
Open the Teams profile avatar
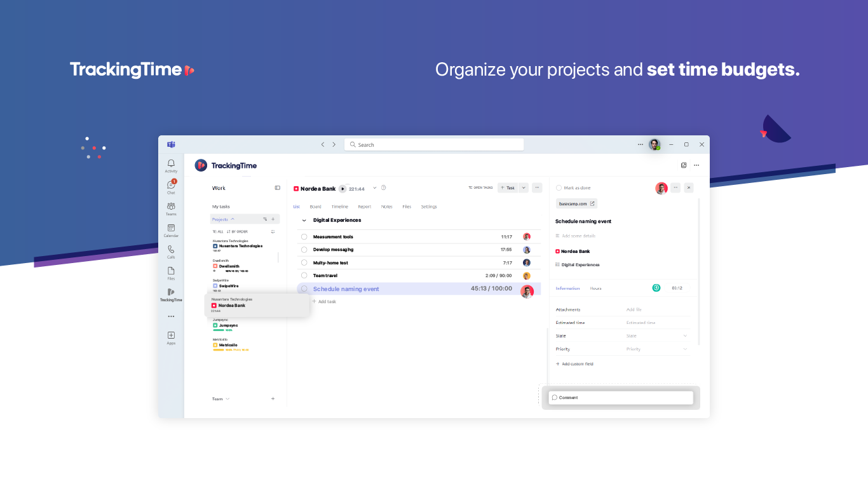(x=654, y=144)
